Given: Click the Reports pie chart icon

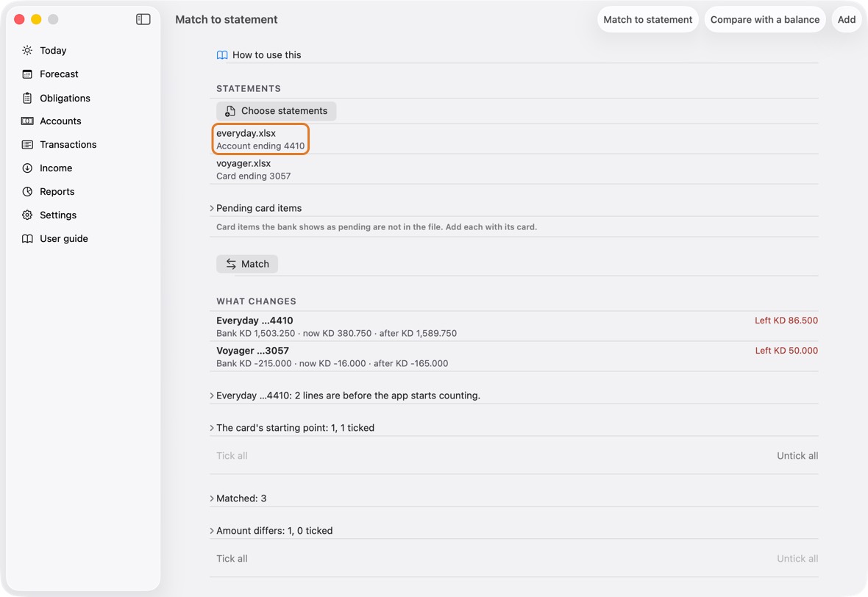Looking at the screenshot, I should (x=27, y=191).
